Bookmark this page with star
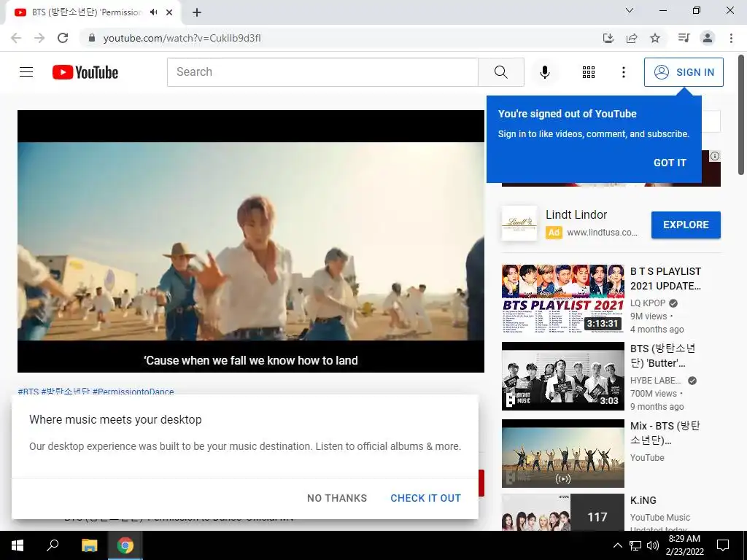This screenshot has width=747, height=560. pyautogui.click(x=655, y=38)
